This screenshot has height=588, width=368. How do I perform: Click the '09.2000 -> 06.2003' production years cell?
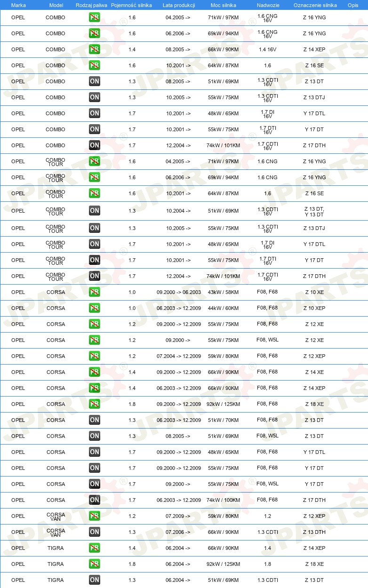179,292
